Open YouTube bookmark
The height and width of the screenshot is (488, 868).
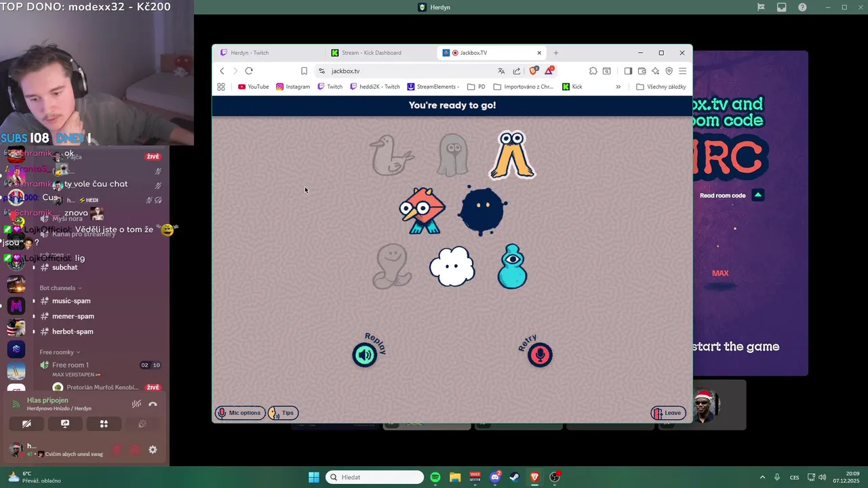tap(254, 87)
